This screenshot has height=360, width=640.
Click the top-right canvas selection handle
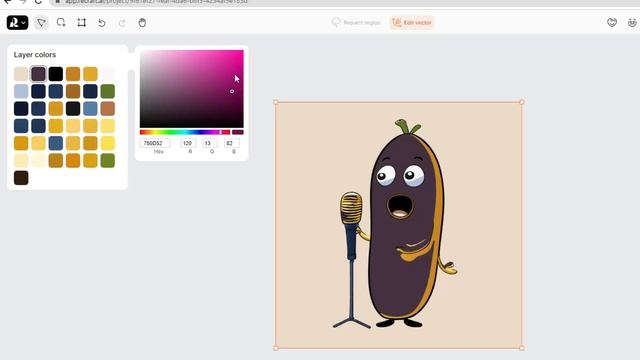[522, 102]
